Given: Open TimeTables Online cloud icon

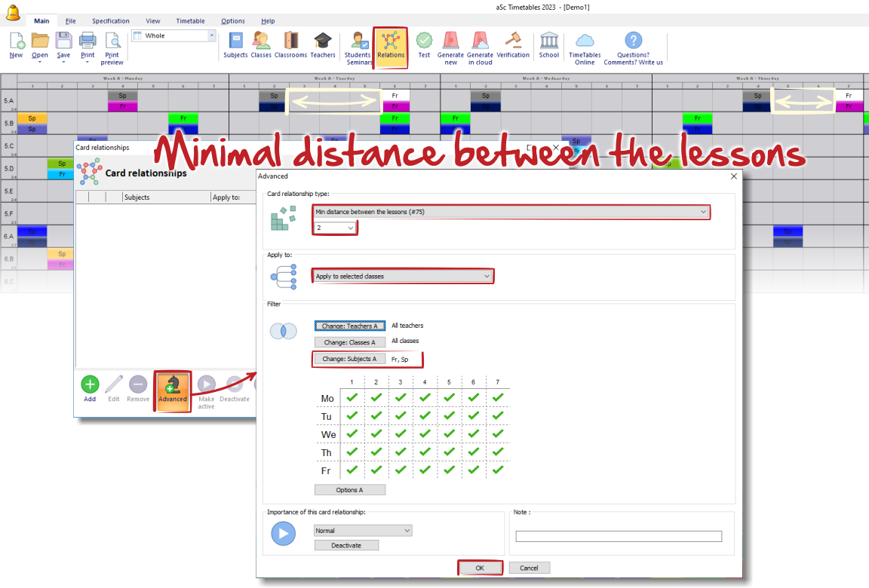Looking at the screenshot, I should coord(585,41).
